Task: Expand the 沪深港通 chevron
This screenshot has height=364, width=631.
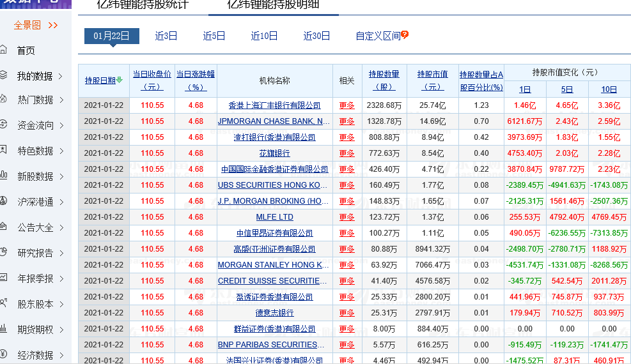Action: [62, 202]
